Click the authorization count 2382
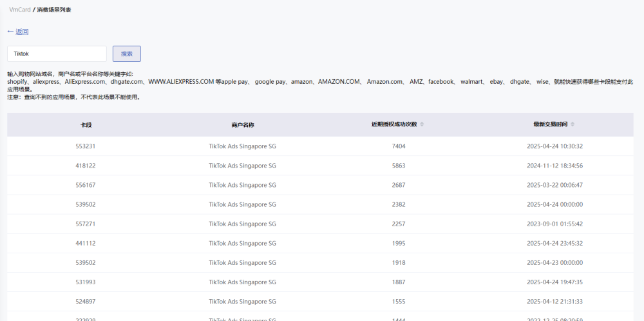The width and height of the screenshot is (644, 321). 399,205
